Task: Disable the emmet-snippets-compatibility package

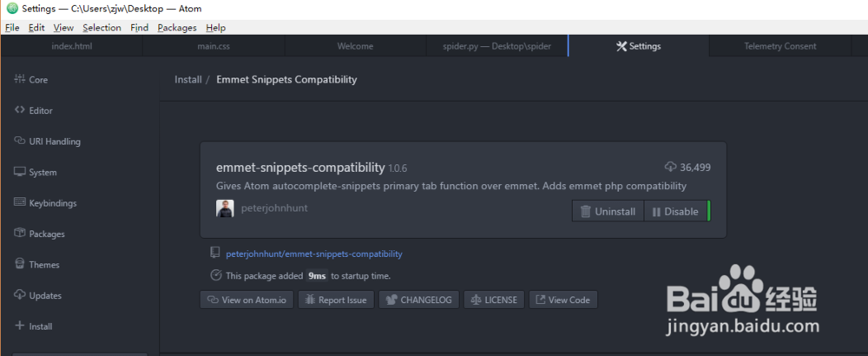Action: [x=675, y=212]
